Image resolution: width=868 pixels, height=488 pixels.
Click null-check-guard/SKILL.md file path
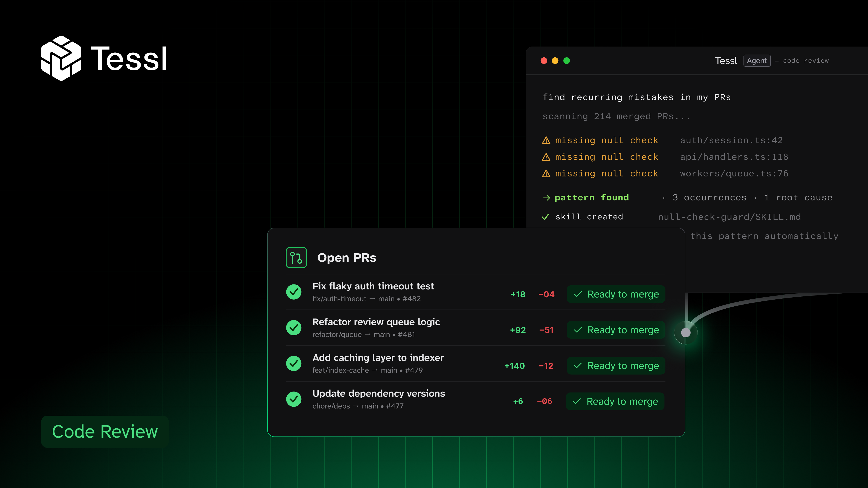(729, 217)
